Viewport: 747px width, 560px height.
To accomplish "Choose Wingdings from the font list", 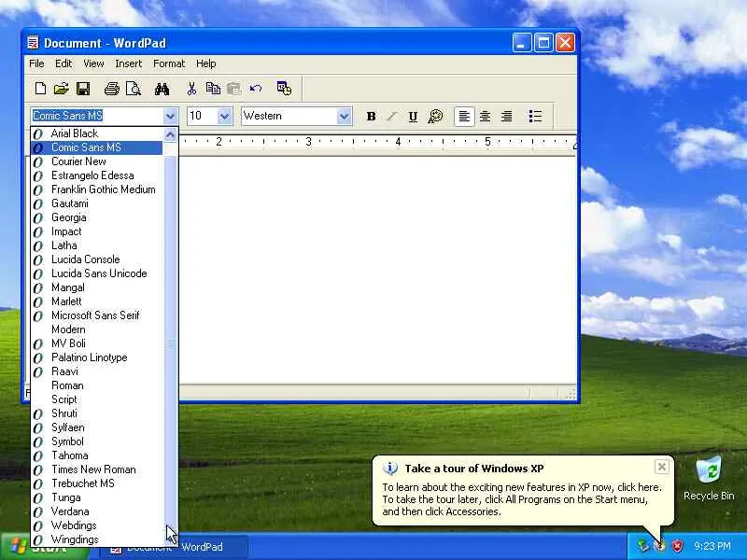I will [x=97, y=539].
